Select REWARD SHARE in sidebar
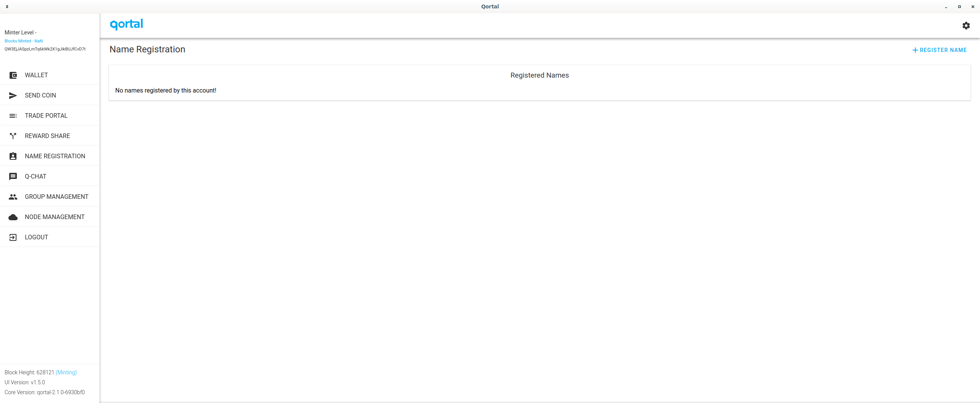 pos(50,136)
